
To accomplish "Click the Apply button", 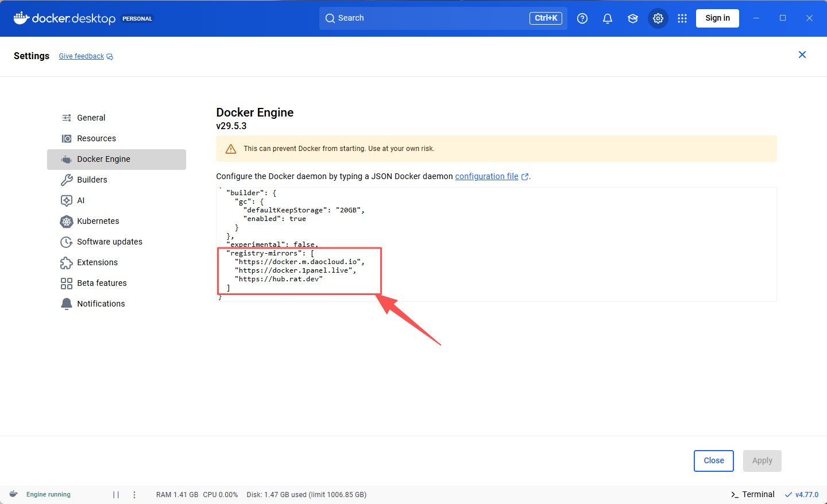I will (x=762, y=461).
